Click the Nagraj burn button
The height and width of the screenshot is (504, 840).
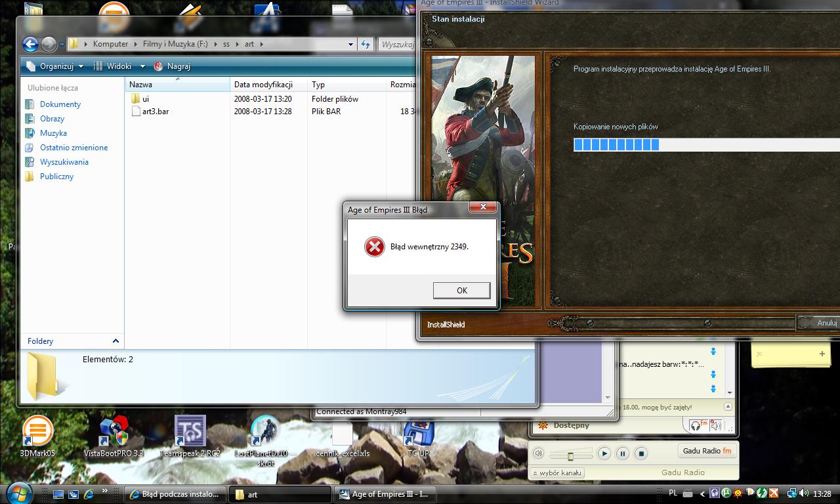click(172, 66)
